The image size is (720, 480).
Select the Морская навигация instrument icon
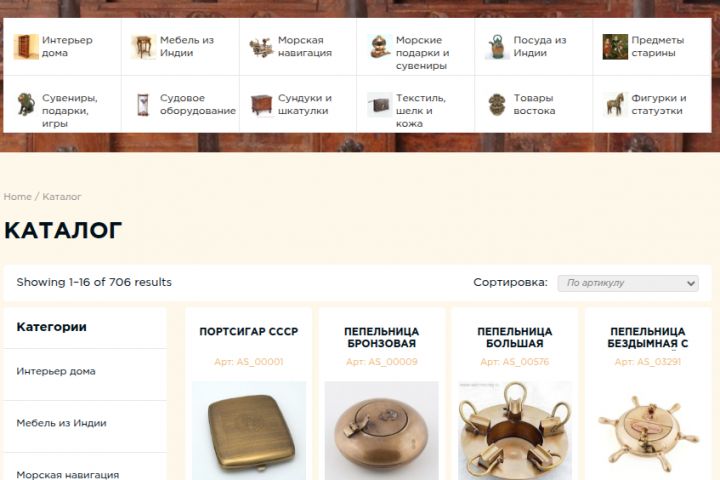coord(261,47)
